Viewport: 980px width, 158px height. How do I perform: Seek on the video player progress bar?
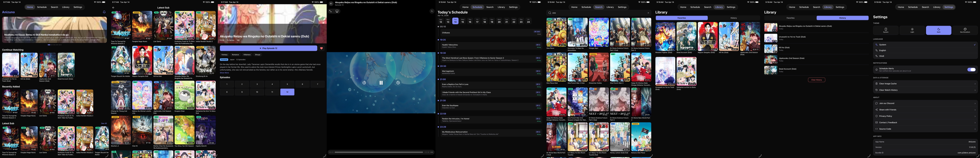pyautogui.click(x=379, y=152)
